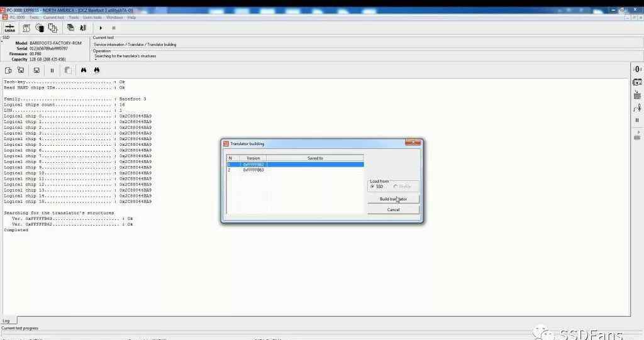This screenshot has height=340, width=644.
Task: Click the SATA port selection icon
Action: 10,28
